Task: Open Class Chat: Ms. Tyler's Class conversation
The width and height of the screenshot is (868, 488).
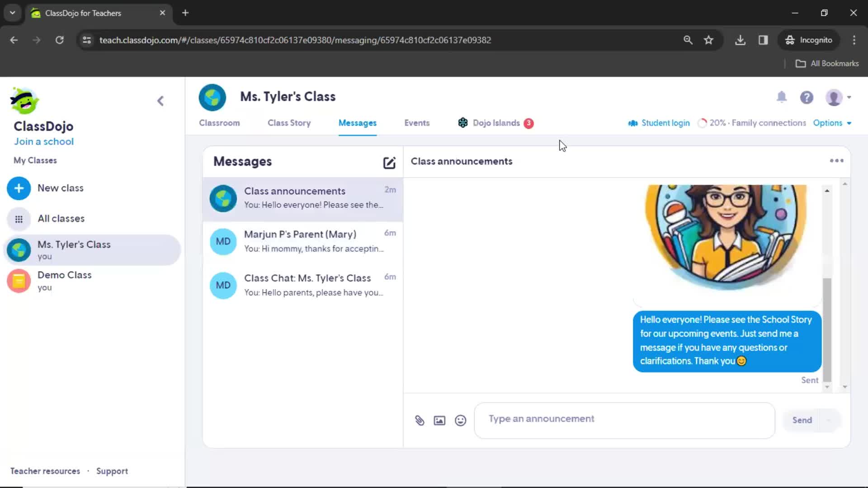Action: [303, 285]
